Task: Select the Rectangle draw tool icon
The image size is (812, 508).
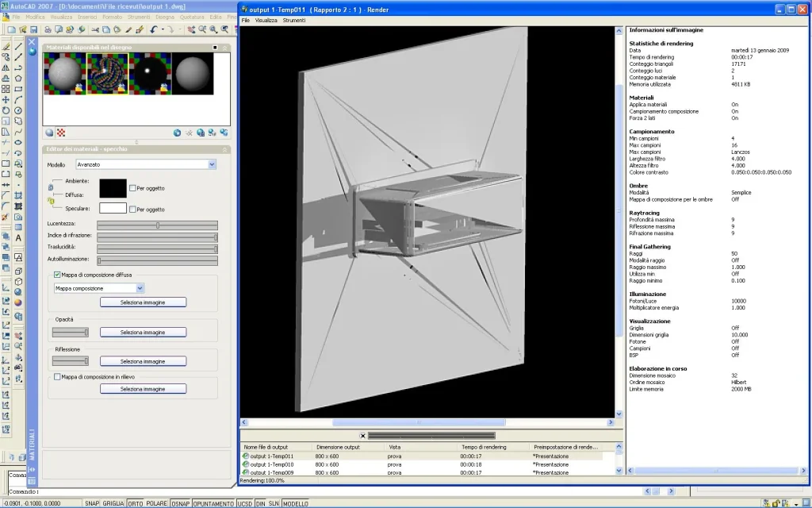Action: [x=18, y=89]
